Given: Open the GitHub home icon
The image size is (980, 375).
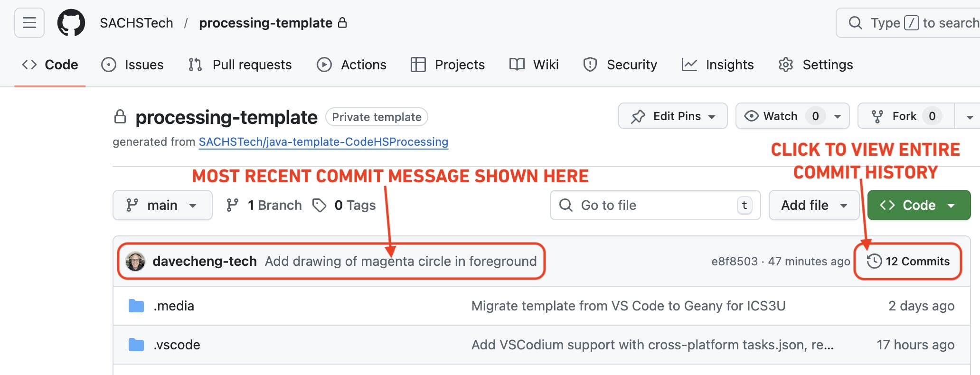Looking at the screenshot, I should (71, 22).
